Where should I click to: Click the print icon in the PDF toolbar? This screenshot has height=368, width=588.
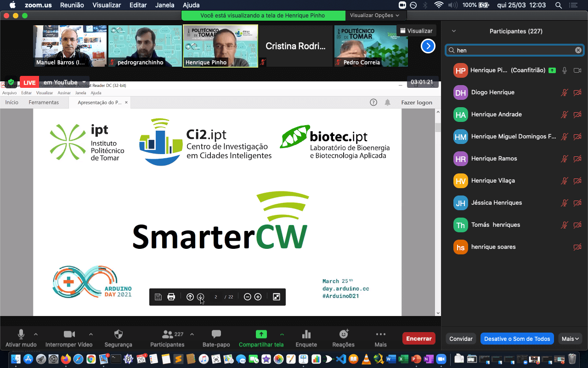pyautogui.click(x=171, y=297)
